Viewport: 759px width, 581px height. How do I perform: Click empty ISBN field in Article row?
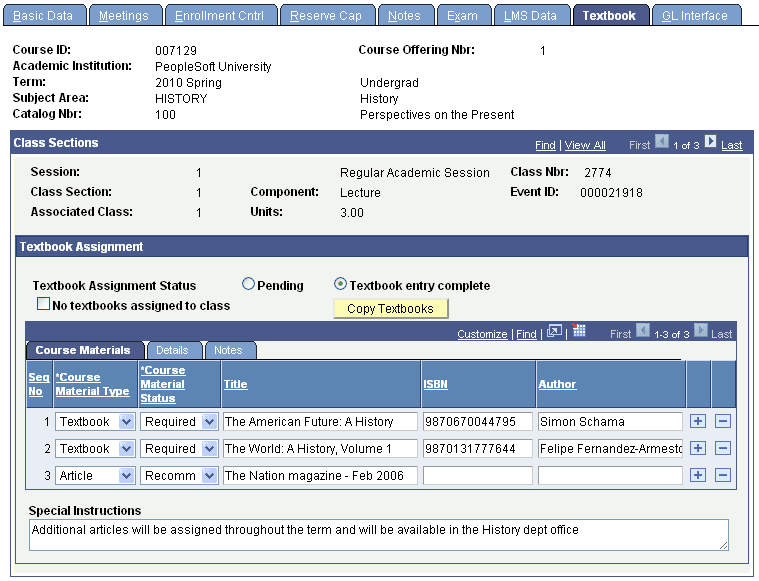tap(478, 476)
